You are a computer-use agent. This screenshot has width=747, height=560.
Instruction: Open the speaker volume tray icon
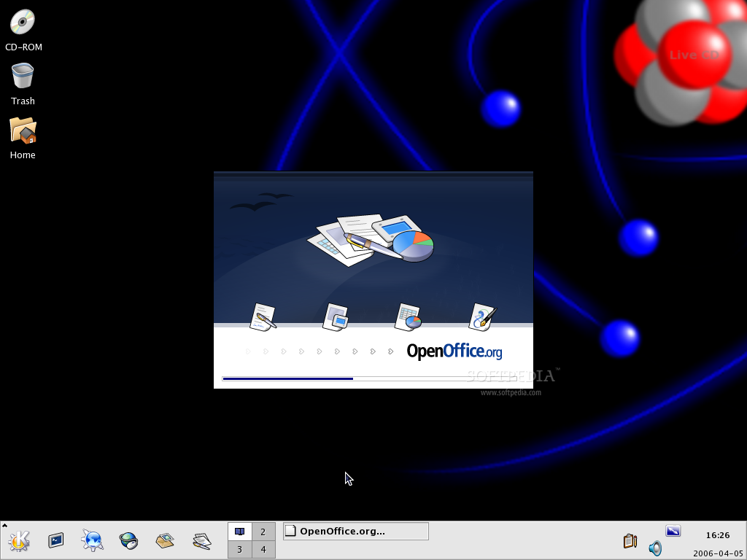[656, 548]
